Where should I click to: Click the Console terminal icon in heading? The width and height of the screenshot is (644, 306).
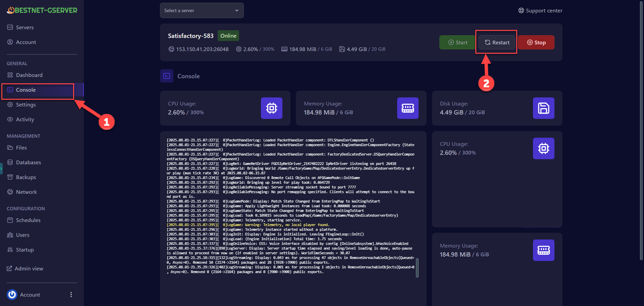point(167,76)
